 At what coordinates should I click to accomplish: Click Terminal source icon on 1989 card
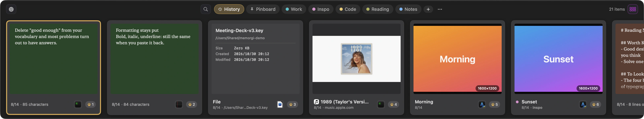(381, 104)
